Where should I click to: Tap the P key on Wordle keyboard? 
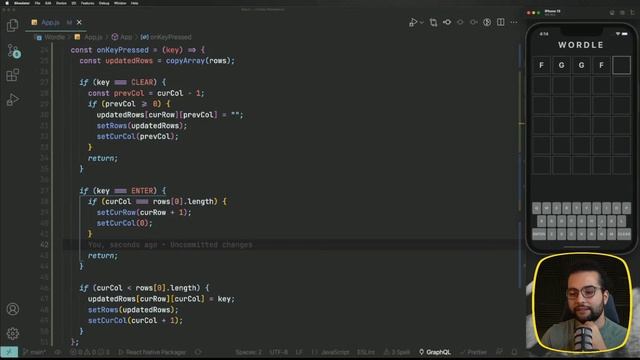627,208
